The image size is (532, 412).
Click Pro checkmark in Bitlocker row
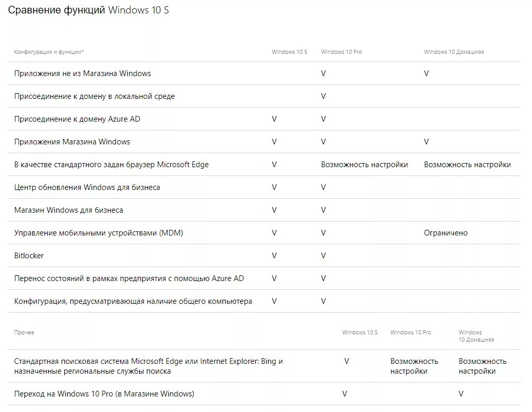(323, 256)
